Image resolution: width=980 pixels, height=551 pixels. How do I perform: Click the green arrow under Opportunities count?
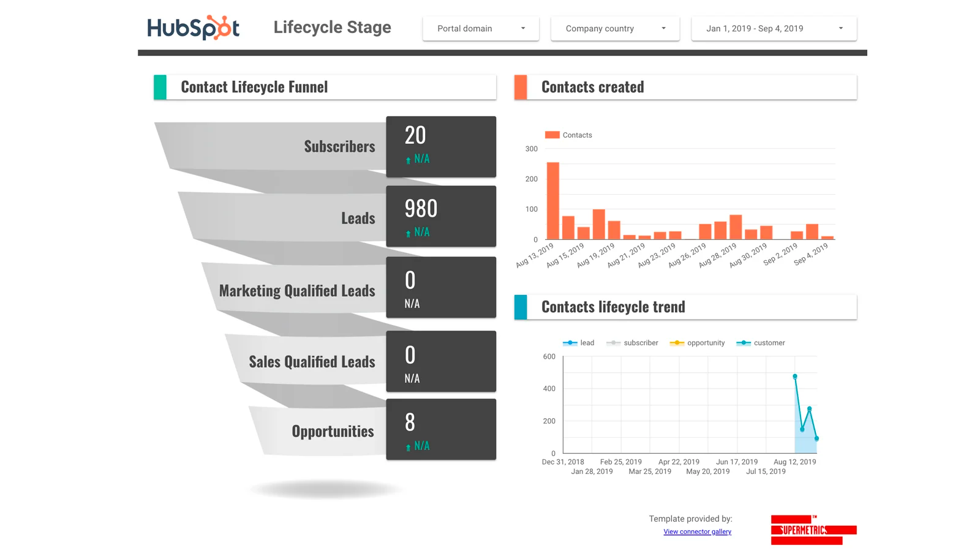408,448
